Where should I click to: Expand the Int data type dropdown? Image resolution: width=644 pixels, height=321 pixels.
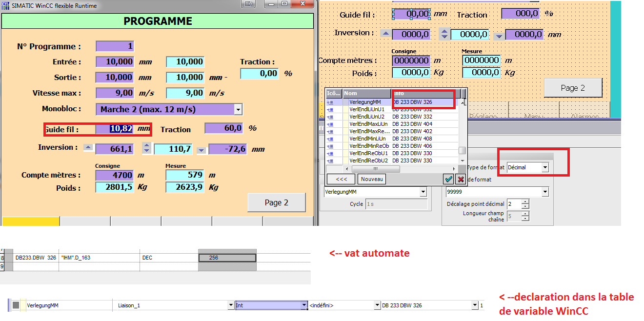[x=303, y=305]
